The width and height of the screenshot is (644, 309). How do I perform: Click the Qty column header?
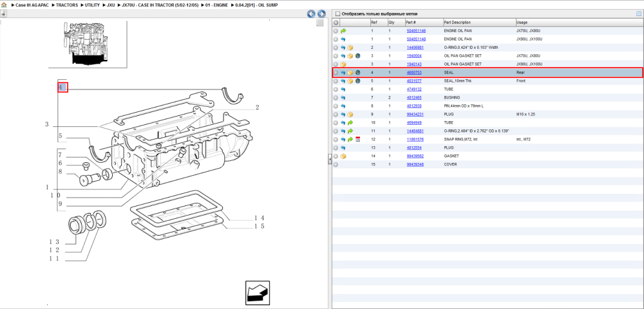tap(392, 23)
